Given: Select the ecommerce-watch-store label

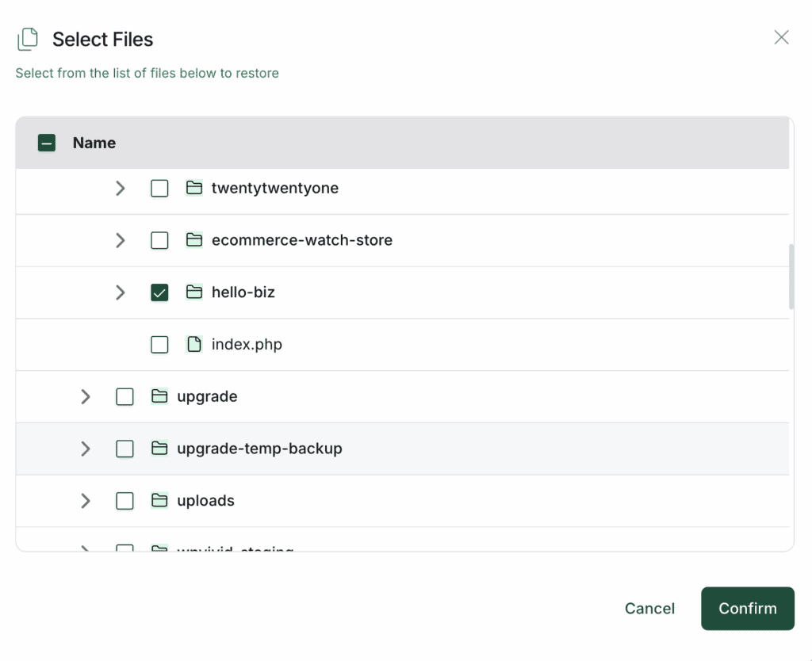Looking at the screenshot, I should point(302,240).
